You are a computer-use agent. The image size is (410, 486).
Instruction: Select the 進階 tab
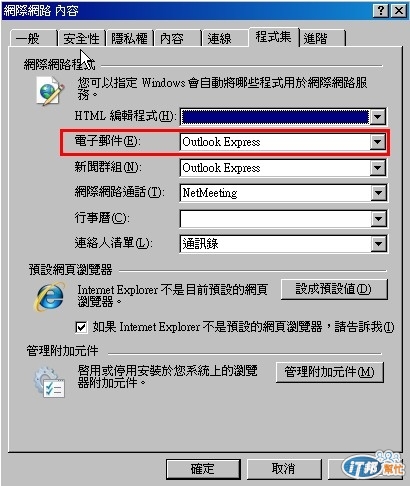tap(322, 38)
